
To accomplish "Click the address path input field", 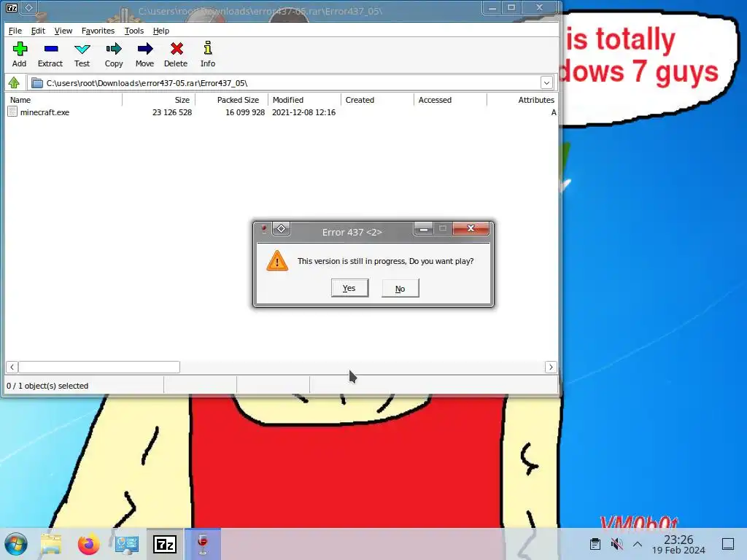I will [x=290, y=83].
